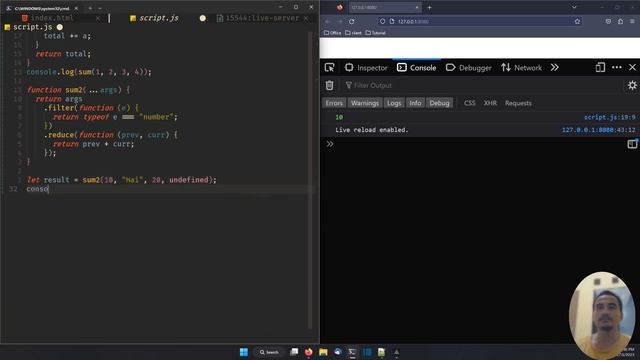Open new terminal tab plus button
Screen dimensions: 640x360
click(x=90, y=8)
